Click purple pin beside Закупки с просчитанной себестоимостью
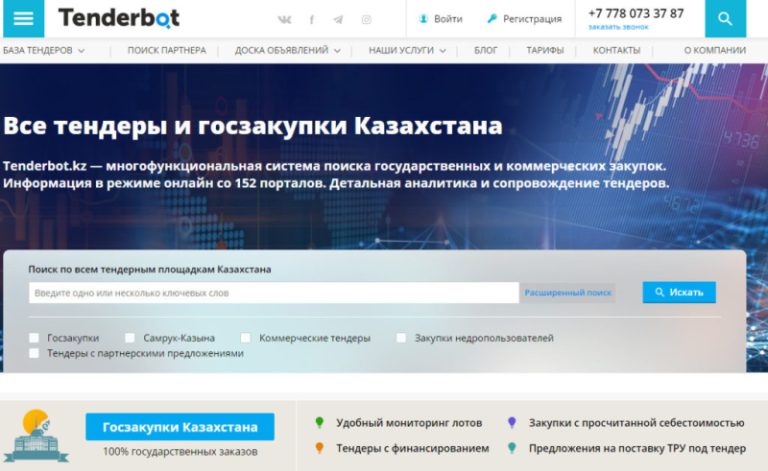The width and height of the screenshot is (768, 471). click(x=512, y=423)
